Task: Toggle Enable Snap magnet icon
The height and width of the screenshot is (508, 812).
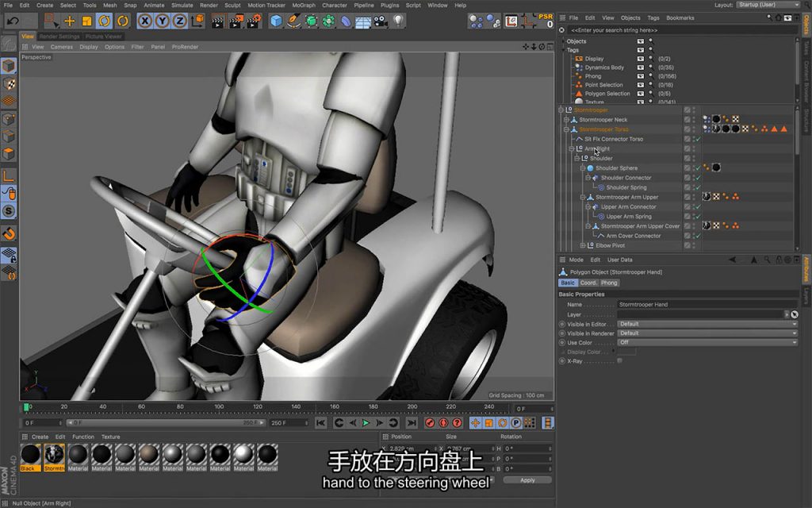Action: point(9,233)
